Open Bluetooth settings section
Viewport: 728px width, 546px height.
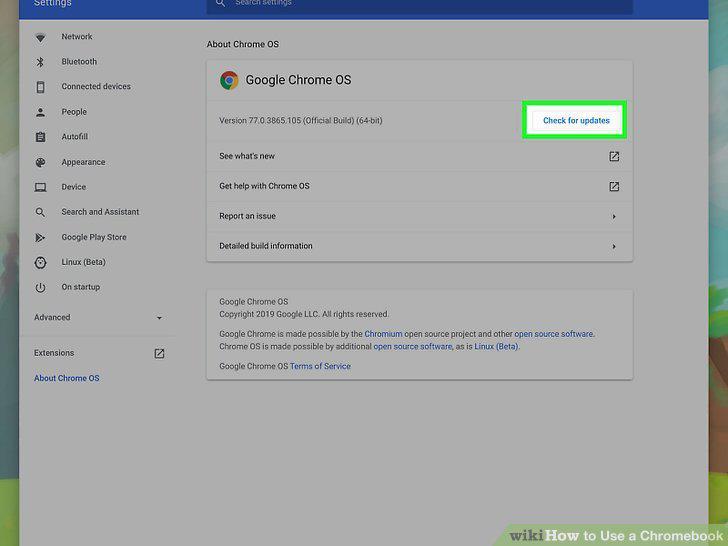(79, 62)
